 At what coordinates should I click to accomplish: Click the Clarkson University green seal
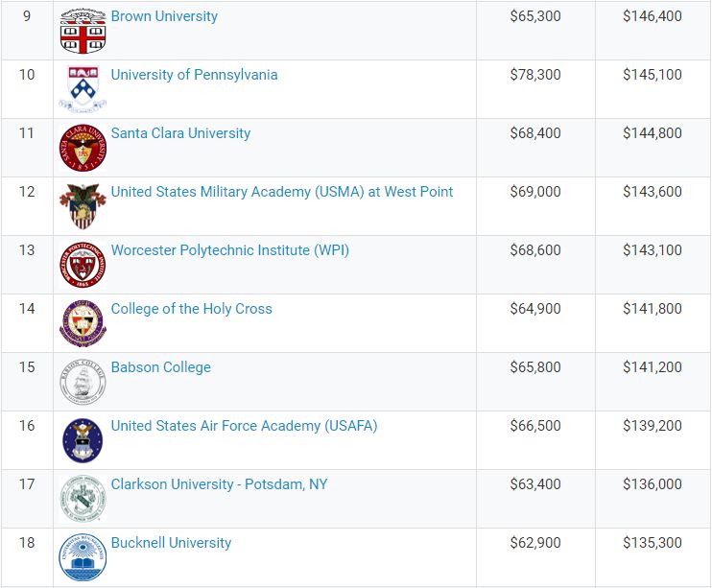click(83, 499)
